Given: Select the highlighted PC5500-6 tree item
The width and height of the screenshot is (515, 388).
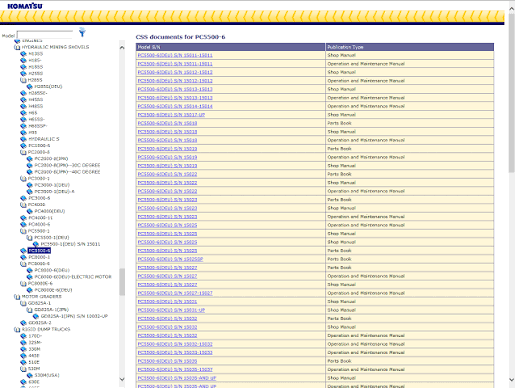Looking at the screenshot, I should (x=39, y=251).
